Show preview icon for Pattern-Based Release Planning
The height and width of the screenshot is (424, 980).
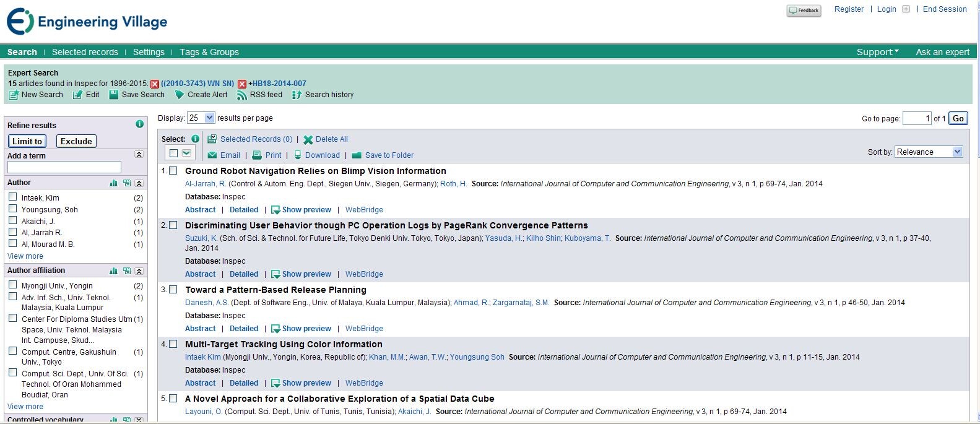point(276,329)
